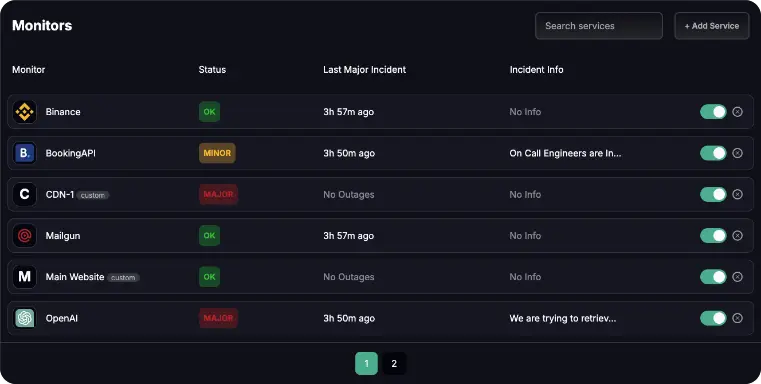Screen dimensions: 761x384
Task: Remove the OpenAI monitor with its X icon
Action: coord(737,318)
